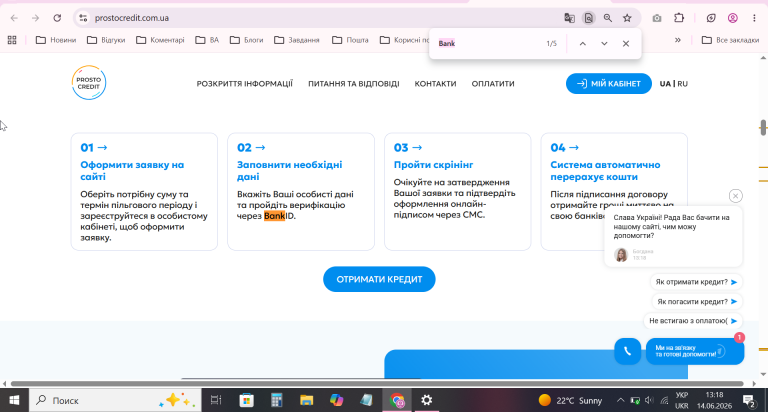
Task: Click the УКР keyboard language indicator
Action: tap(682, 395)
